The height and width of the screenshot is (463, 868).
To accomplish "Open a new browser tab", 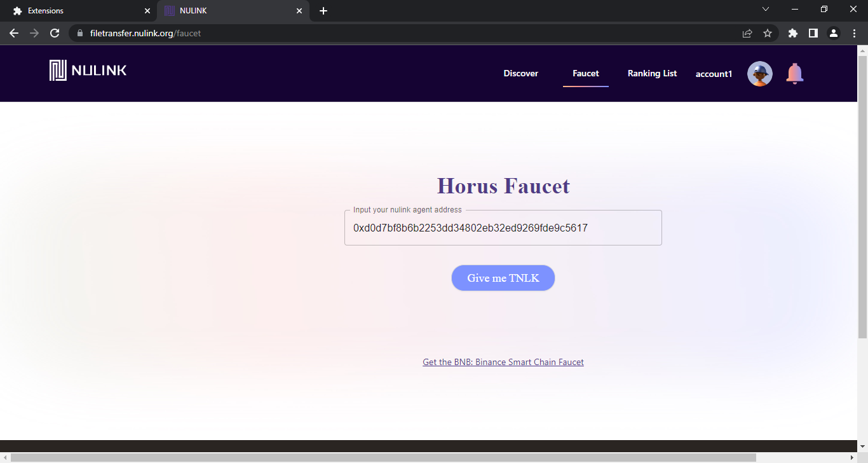I will [x=323, y=11].
